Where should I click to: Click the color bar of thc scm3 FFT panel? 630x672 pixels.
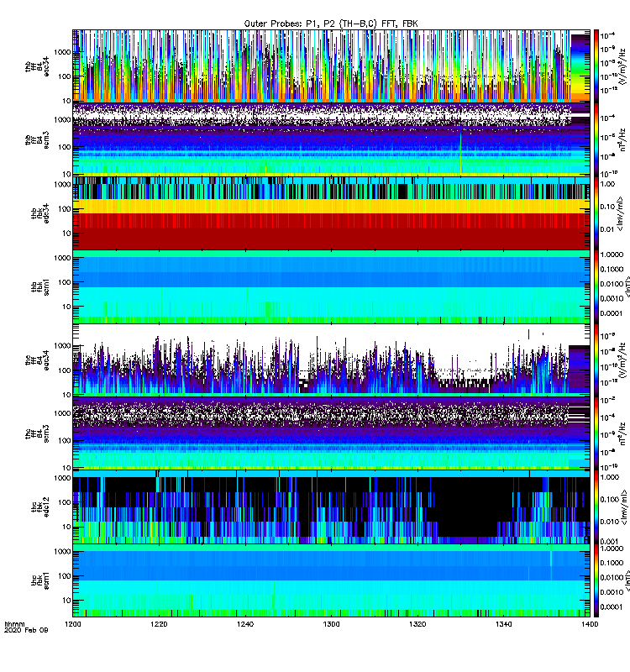596,433
